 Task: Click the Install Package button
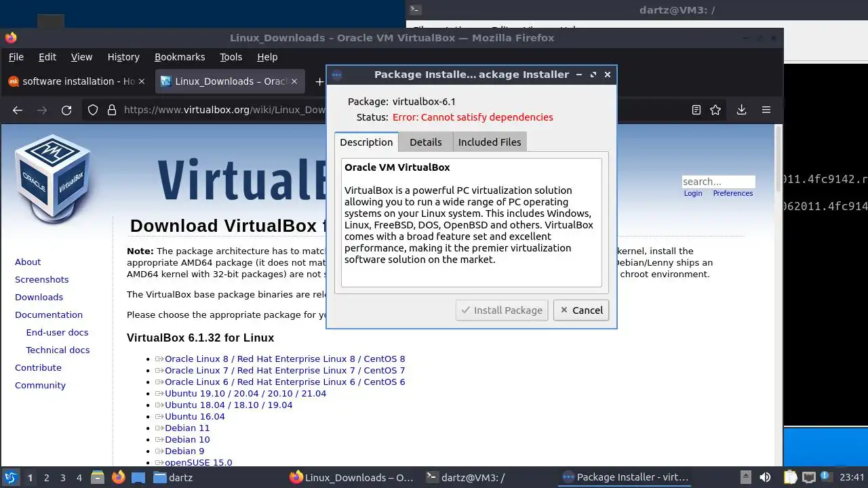[x=502, y=310]
